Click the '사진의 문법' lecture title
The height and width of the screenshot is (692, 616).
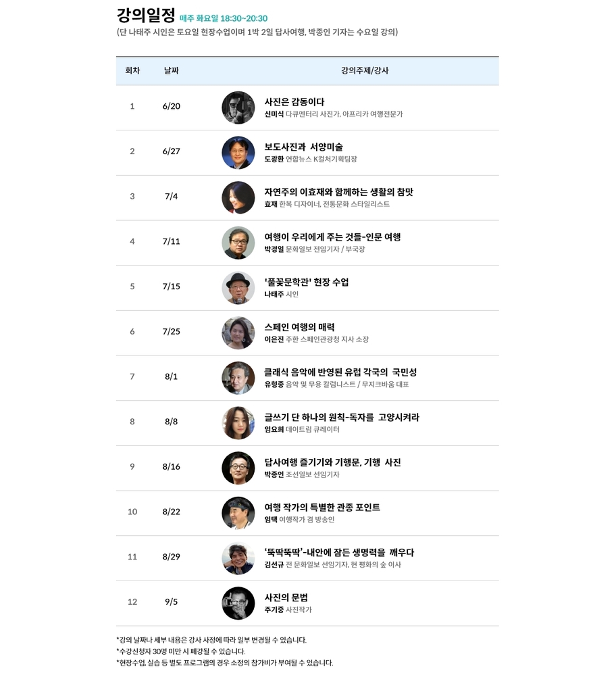[286, 597]
